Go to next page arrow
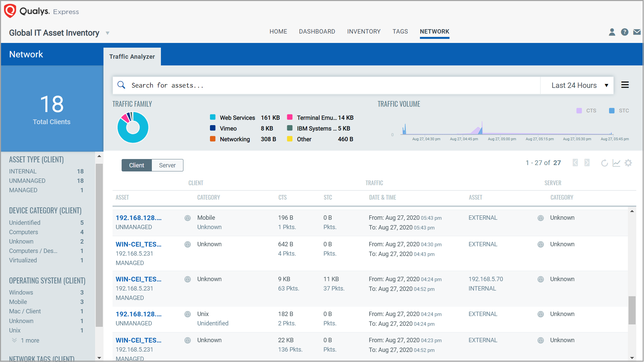644x362 pixels. [587, 163]
